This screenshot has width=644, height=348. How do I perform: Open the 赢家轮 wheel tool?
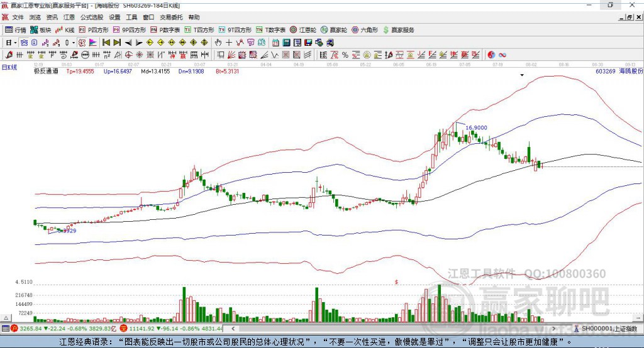(334, 30)
